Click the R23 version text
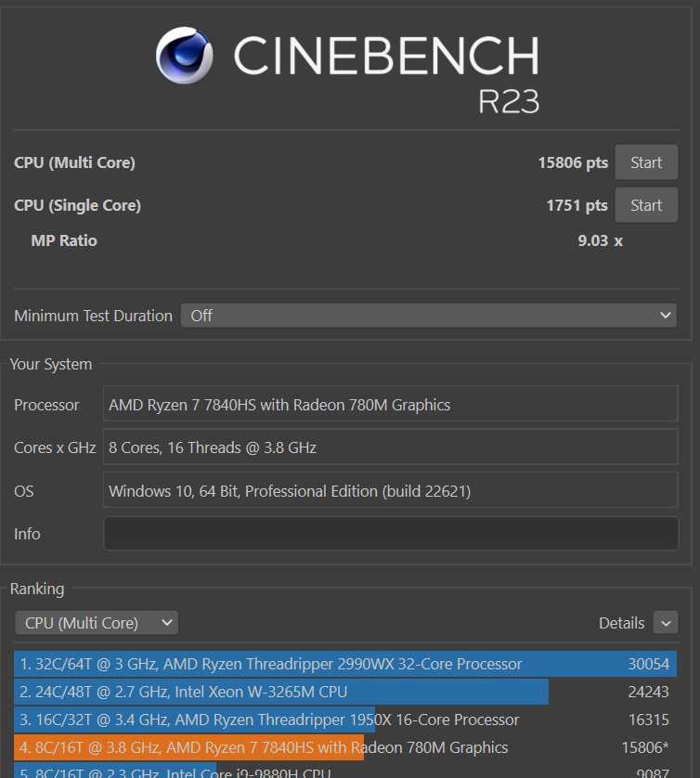This screenshot has width=700, height=778. coord(509,102)
